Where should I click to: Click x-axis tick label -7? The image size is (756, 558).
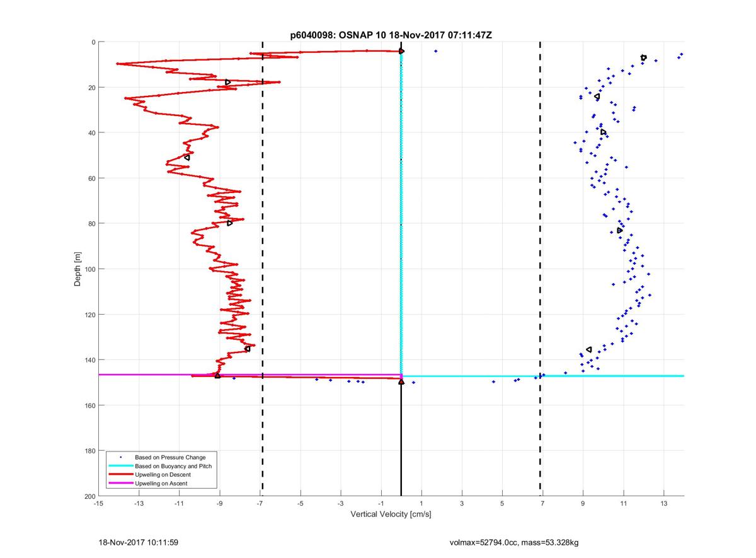tap(260, 504)
